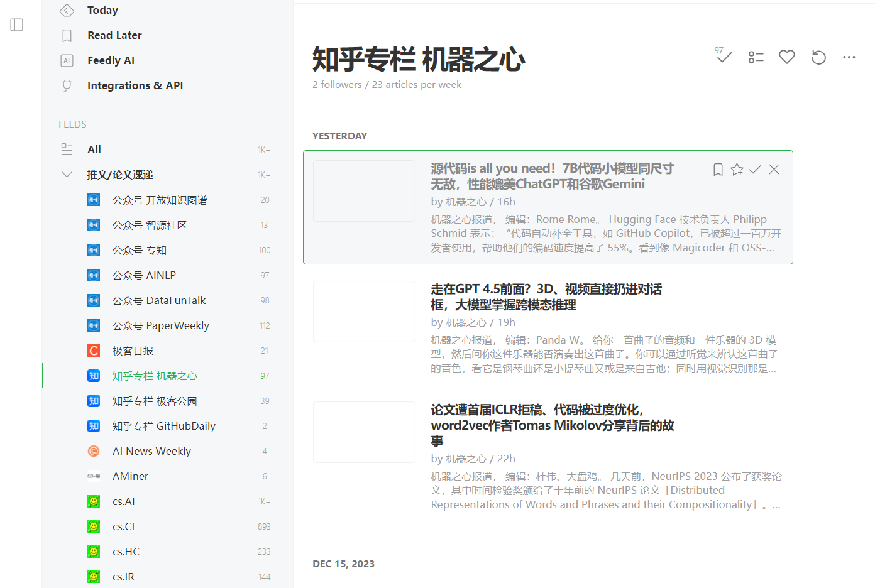Click the Feedly AI icon
The width and height of the screenshot is (875, 588).
coord(67,60)
